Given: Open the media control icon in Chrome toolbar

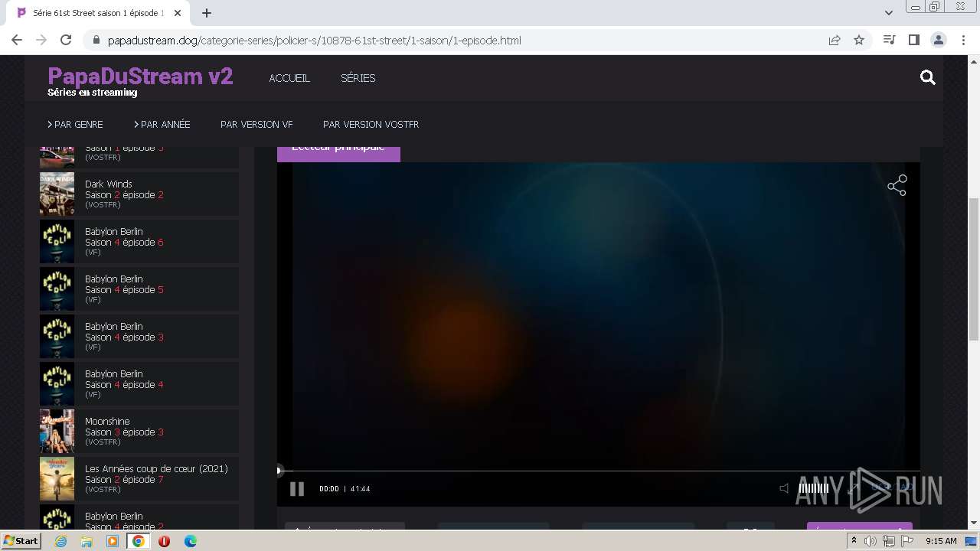Looking at the screenshot, I should (x=889, y=40).
